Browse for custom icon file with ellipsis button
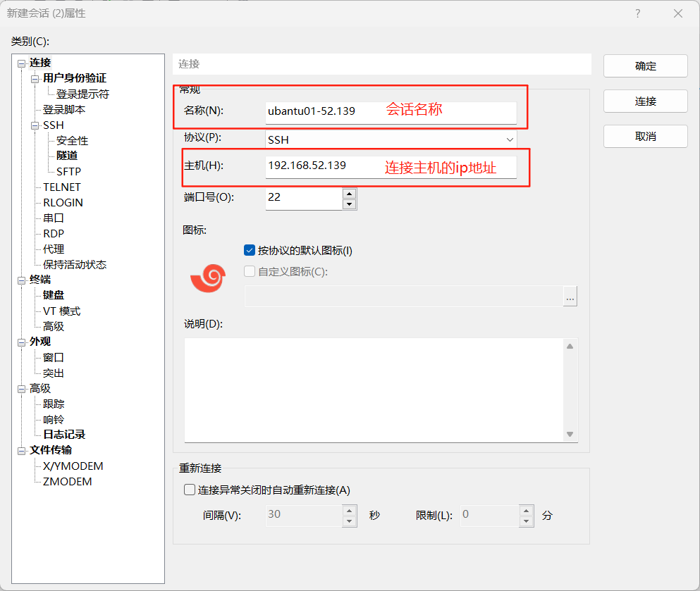Viewport: 700px width, 591px height. (570, 296)
